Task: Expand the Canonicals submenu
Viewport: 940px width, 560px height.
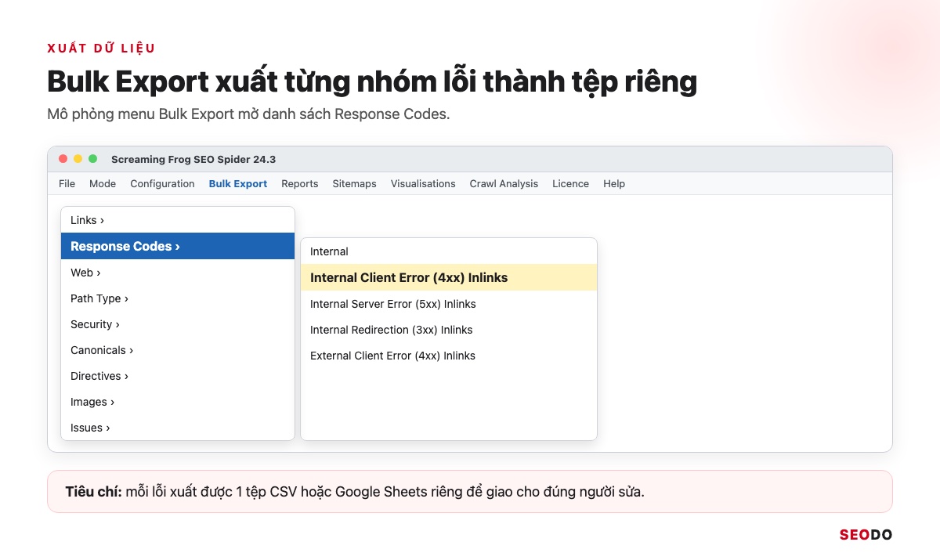Action: (178, 350)
